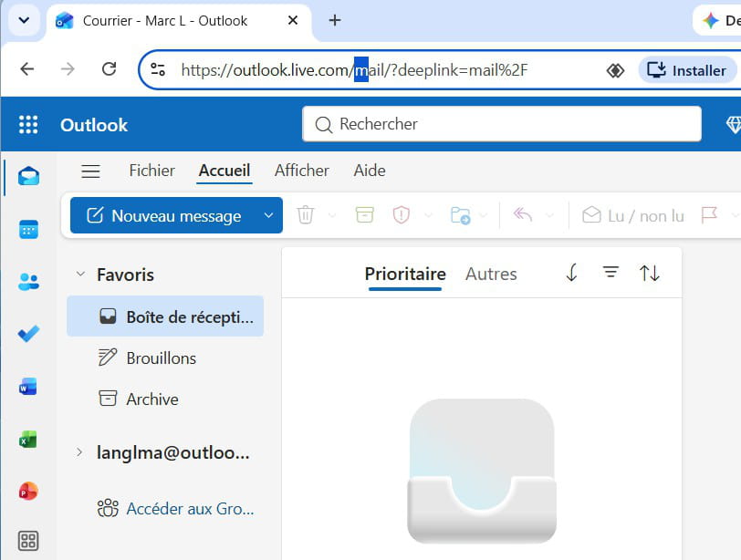Click the jump-to arrow icon in message list
The width and height of the screenshot is (741, 560).
[572, 273]
